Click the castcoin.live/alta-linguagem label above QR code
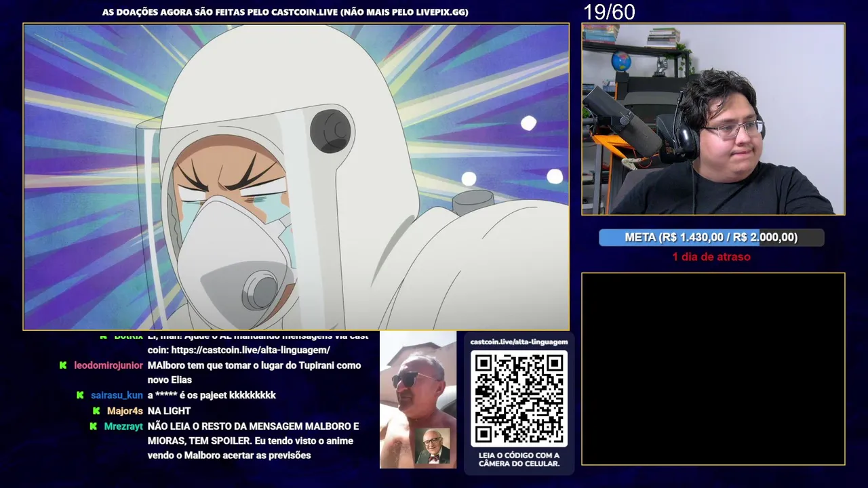The height and width of the screenshot is (488, 868). click(519, 342)
